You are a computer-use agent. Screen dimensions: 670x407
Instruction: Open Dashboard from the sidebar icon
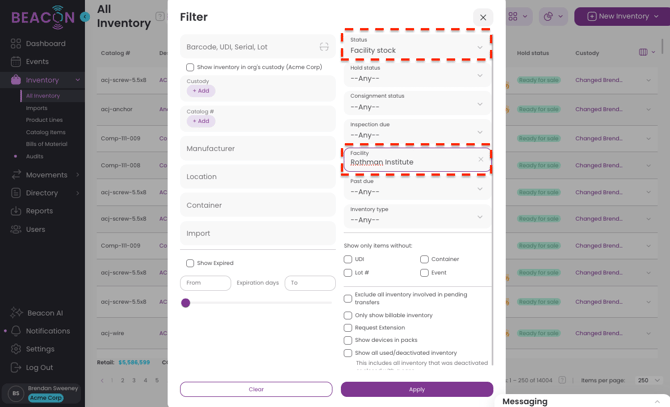[x=16, y=44]
